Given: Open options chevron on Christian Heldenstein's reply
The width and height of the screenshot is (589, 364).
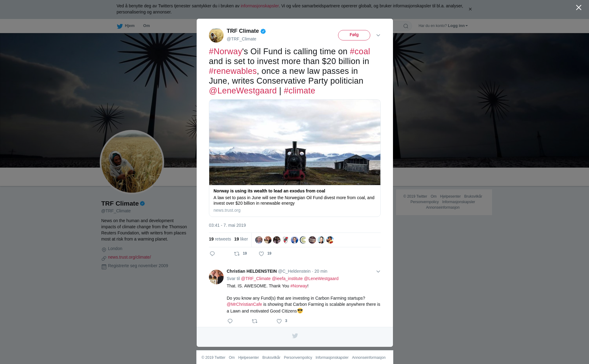Looking at the screenshot, I should (378, 271).
